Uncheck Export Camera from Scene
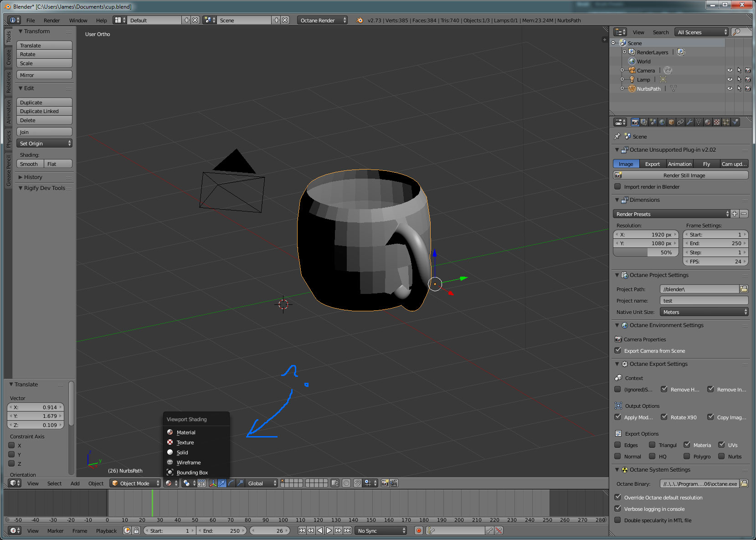This screenshot has height=540, width=756. tap(617, 351)
